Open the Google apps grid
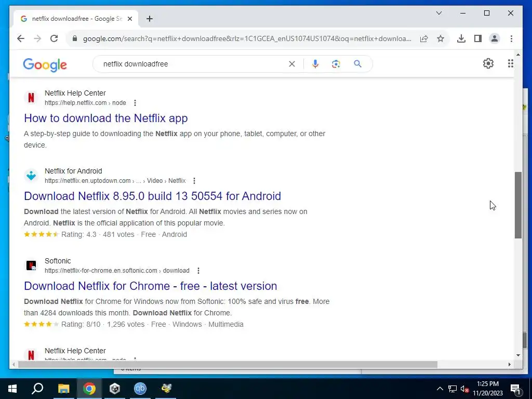Viewport: 532px width, 399px height. click(x=511, y=63)
